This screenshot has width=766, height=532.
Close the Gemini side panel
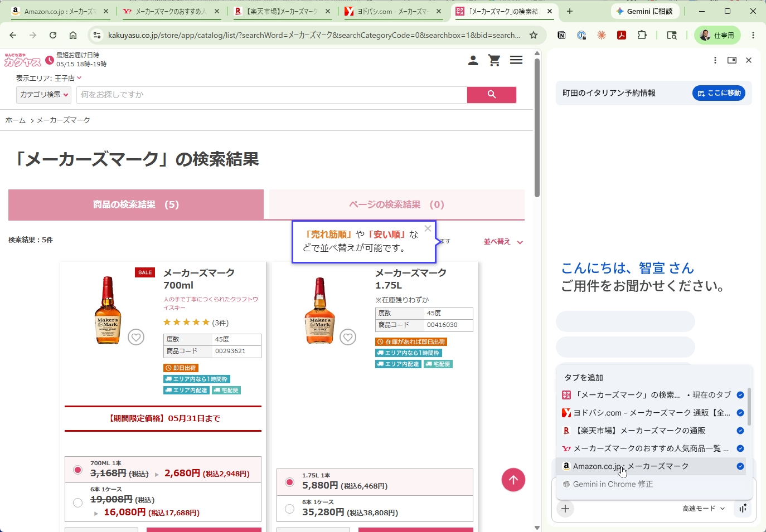[749, 60]
